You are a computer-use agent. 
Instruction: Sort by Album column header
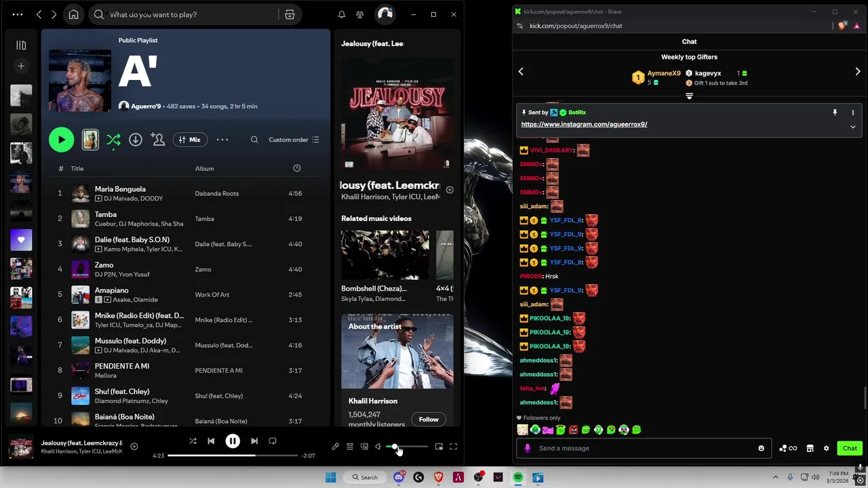point(205,169)
